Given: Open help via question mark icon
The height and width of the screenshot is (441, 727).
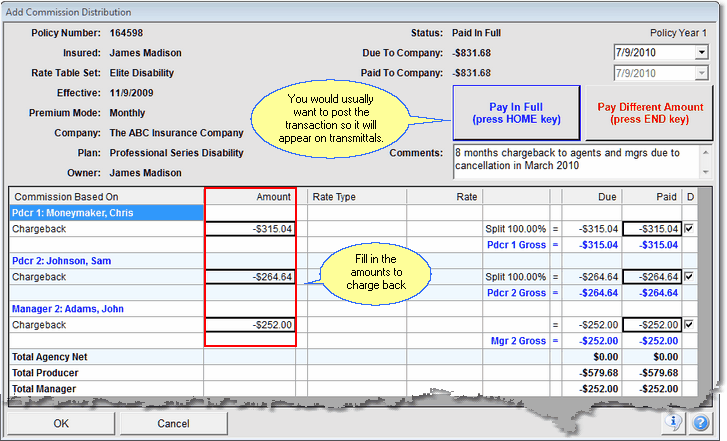Looking at the screenshot, I should coord(700,422).
